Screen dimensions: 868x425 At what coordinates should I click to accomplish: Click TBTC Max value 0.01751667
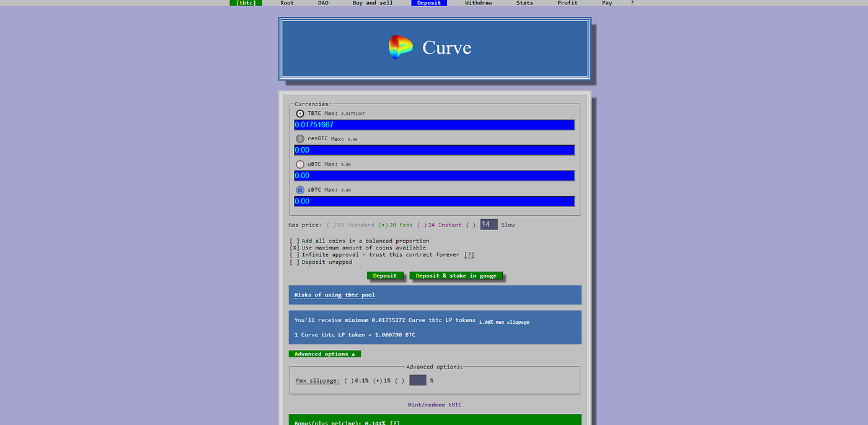[353, 114]
